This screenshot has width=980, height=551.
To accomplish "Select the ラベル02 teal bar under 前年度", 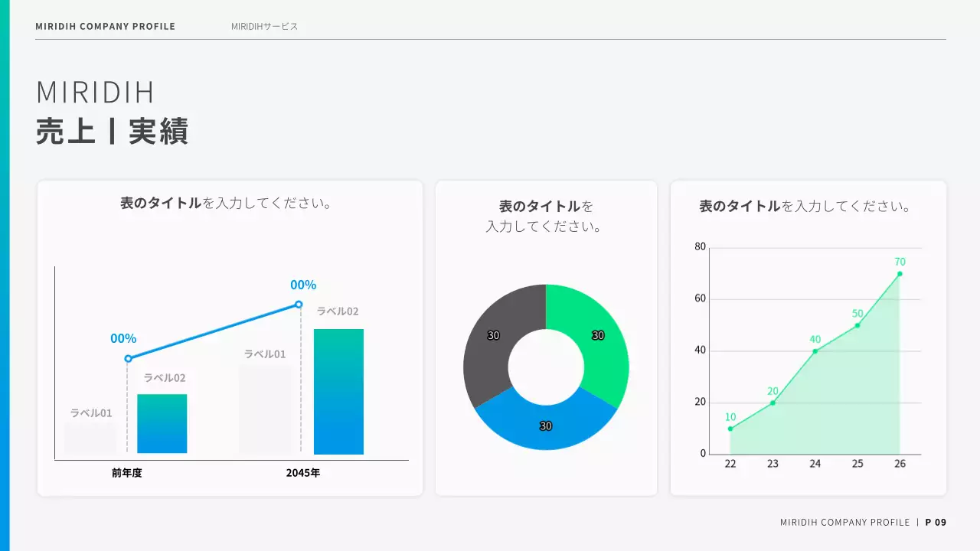I will tap(162, 423).
